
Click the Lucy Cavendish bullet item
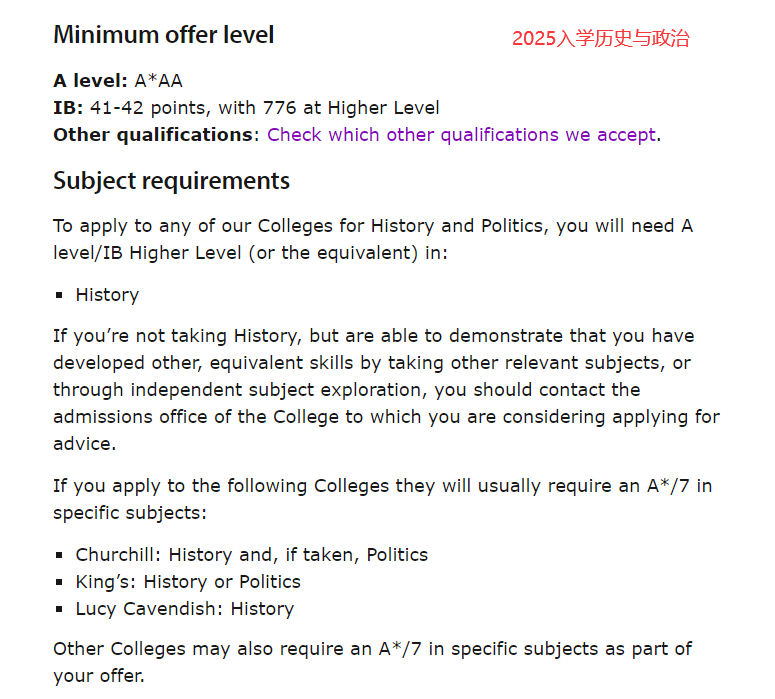tap(185, 609)
